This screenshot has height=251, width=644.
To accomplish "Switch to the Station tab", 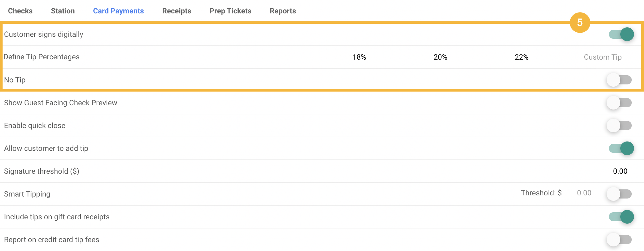I will pyautogui.click(x=63, y=11).
